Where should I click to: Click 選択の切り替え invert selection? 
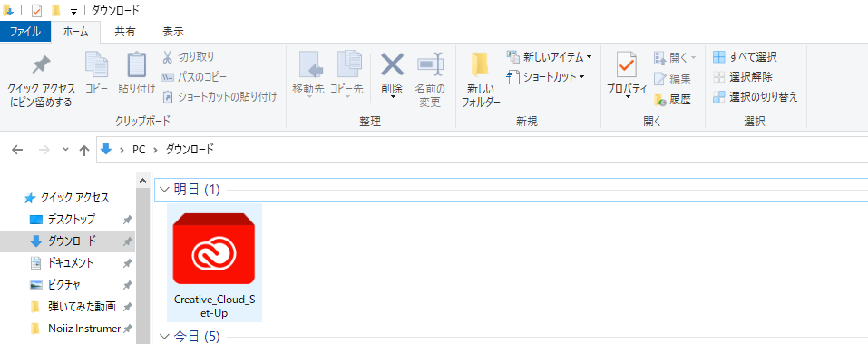(755, 97)
